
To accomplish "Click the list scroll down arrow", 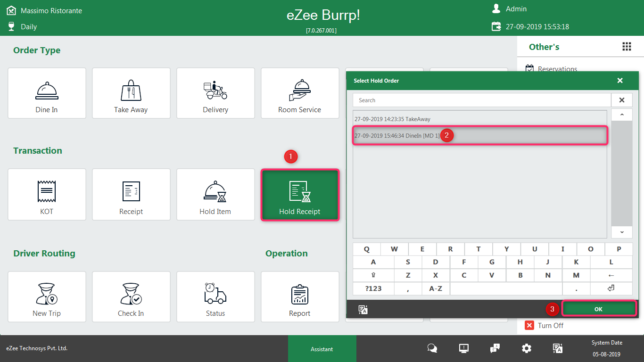I will click(622, 232).
